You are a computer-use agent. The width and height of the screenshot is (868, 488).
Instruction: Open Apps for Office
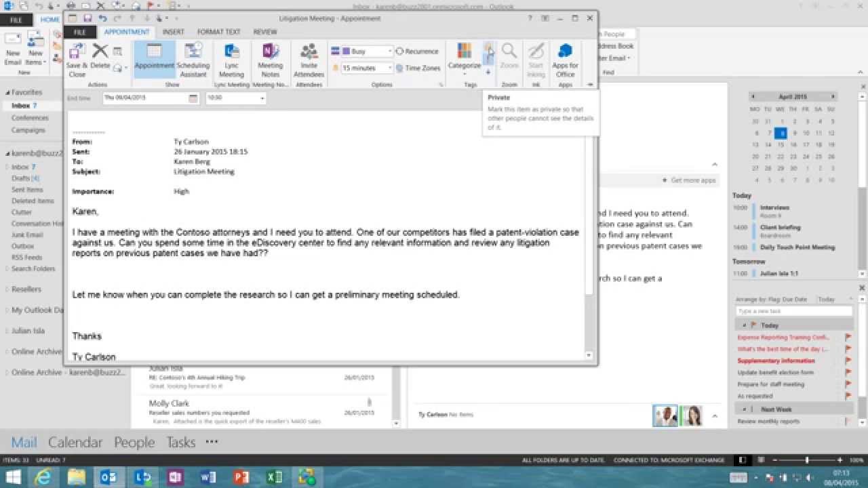click(x=565, y=60)
